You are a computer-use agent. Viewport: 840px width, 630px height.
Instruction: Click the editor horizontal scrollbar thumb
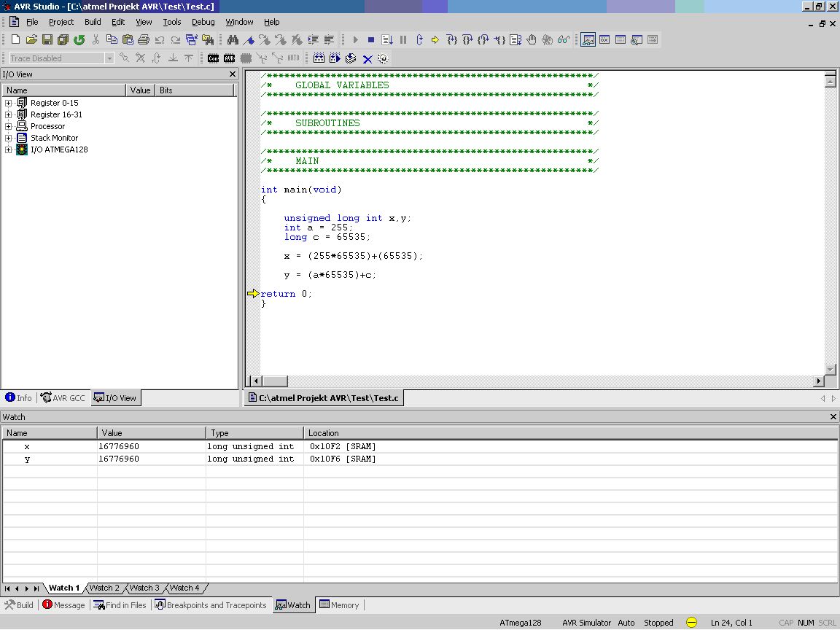tap(275, 381)
